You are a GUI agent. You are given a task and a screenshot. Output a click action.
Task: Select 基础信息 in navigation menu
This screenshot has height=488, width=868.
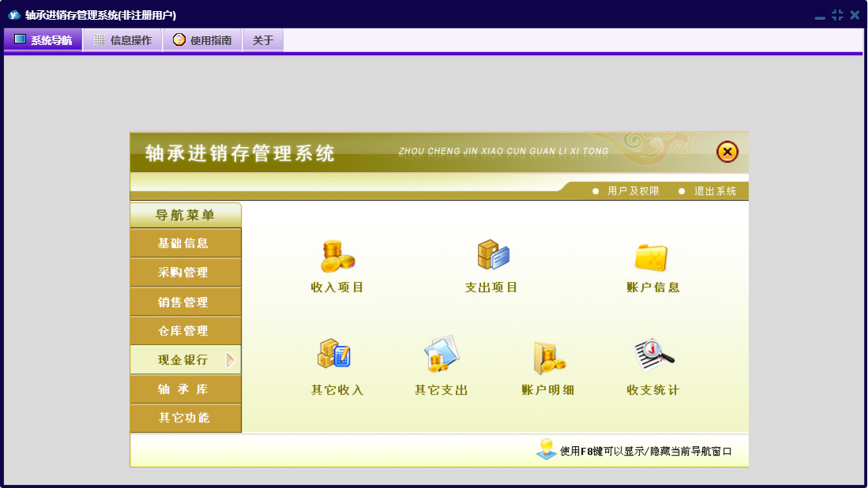(x=183, y=243)
